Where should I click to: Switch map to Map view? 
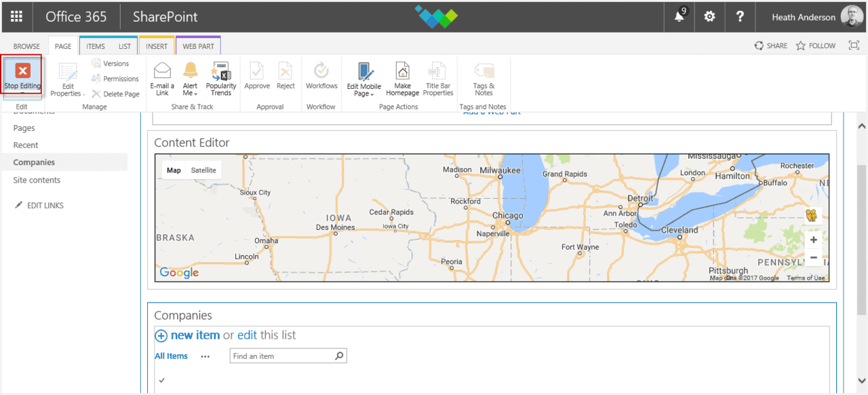[x=174, y=170]
